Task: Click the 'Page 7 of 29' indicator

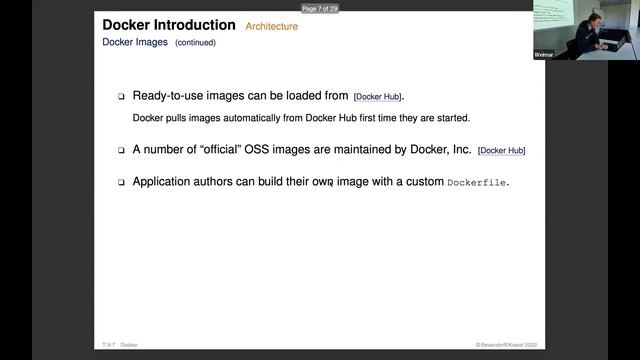Action: [320, 9]
